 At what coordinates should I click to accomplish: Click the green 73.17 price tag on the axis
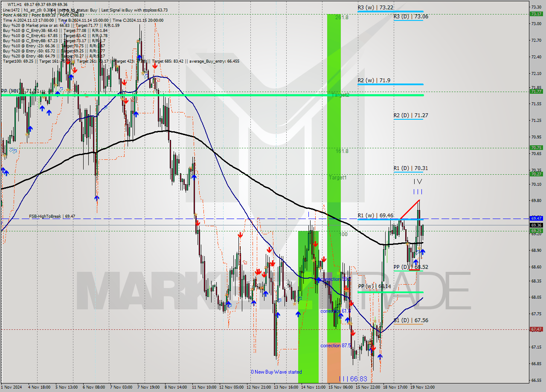click(536, 14)
